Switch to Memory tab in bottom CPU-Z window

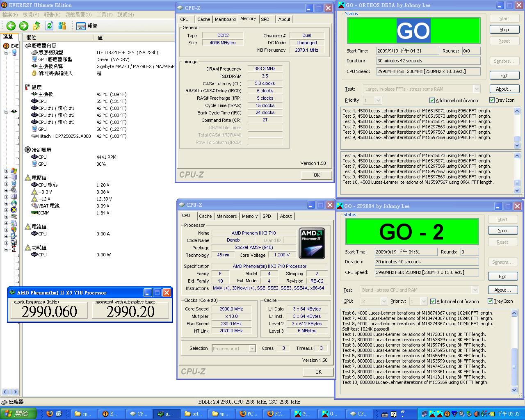[x=250, y=216]
